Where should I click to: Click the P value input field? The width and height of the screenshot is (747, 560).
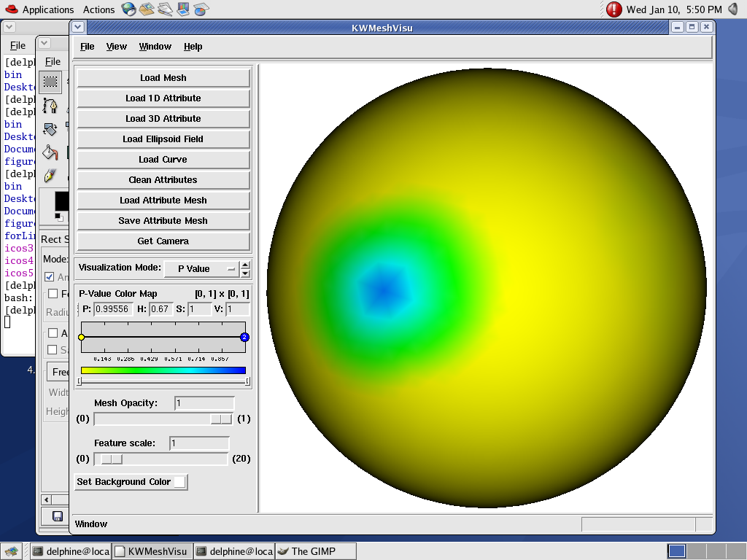tap(113, 309)
